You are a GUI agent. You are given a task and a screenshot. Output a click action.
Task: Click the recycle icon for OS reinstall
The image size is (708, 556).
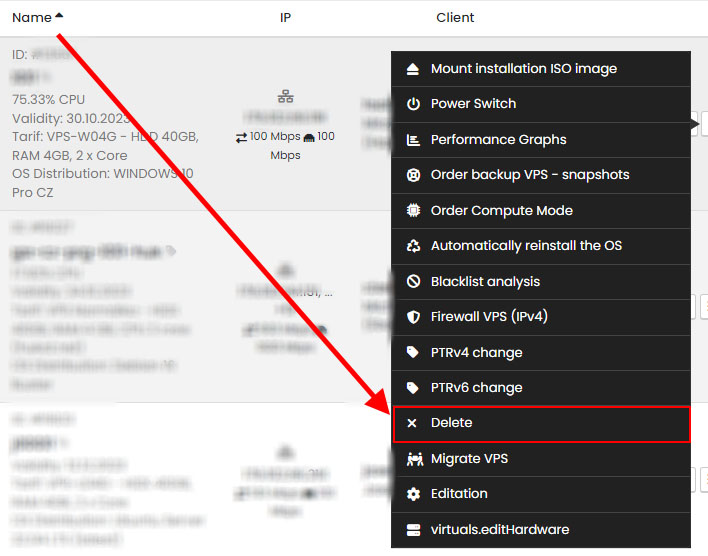[413, 246]
